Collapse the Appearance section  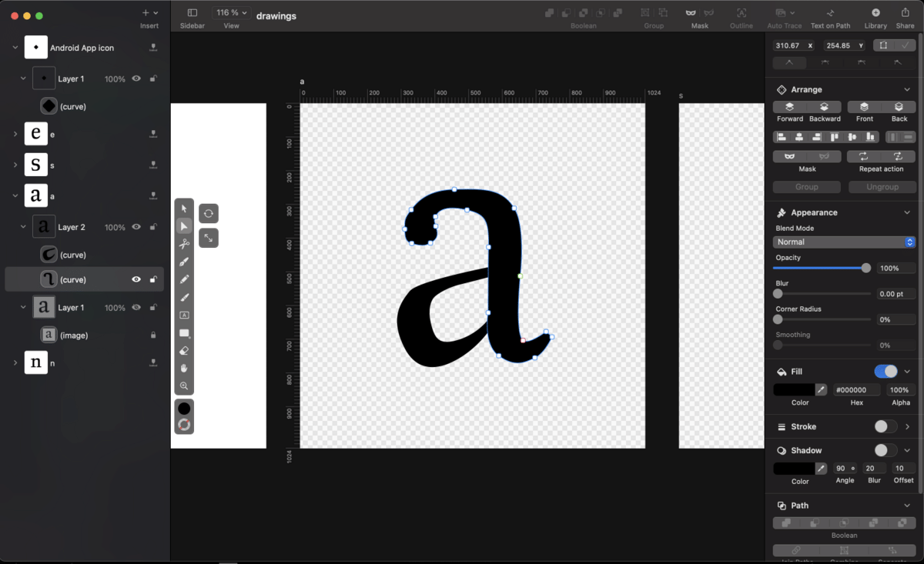coord(907,212)
